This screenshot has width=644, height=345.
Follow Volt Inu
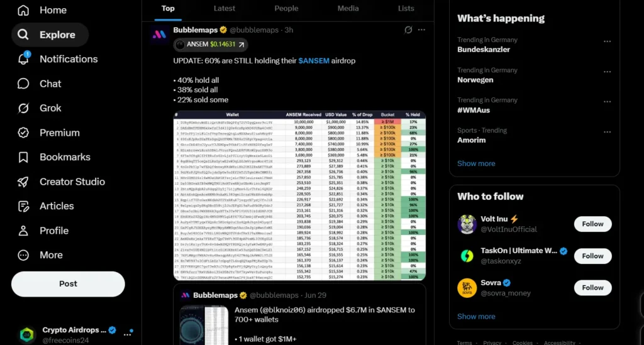(x=592, y=224)
